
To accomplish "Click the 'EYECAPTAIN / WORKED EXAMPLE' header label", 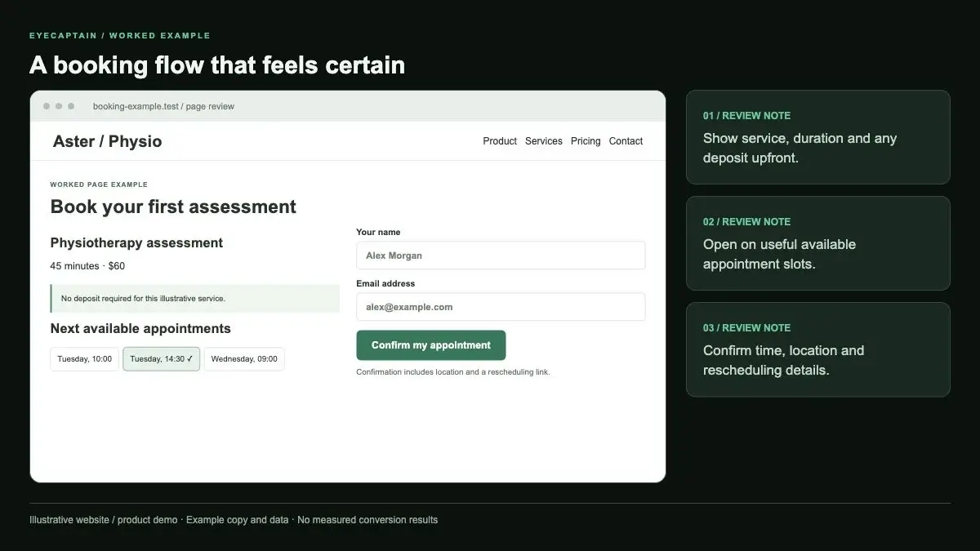I will coord(120,36).
